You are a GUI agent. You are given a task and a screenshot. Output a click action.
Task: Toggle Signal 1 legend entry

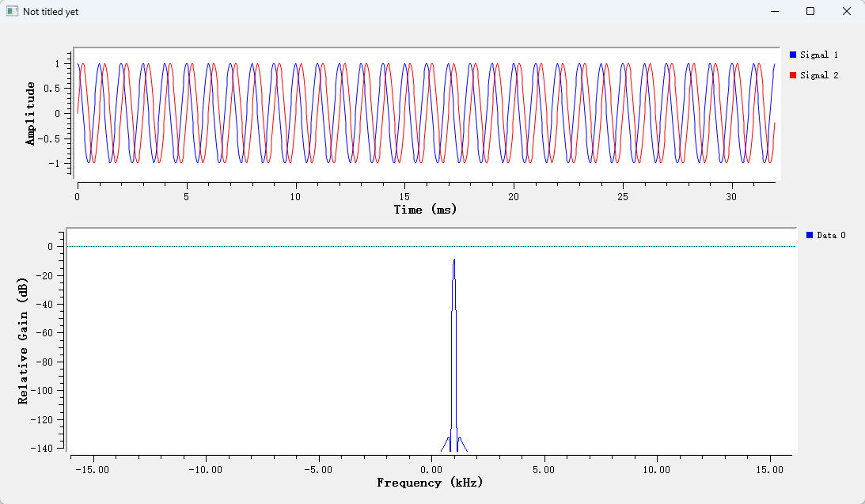point(814,55)
